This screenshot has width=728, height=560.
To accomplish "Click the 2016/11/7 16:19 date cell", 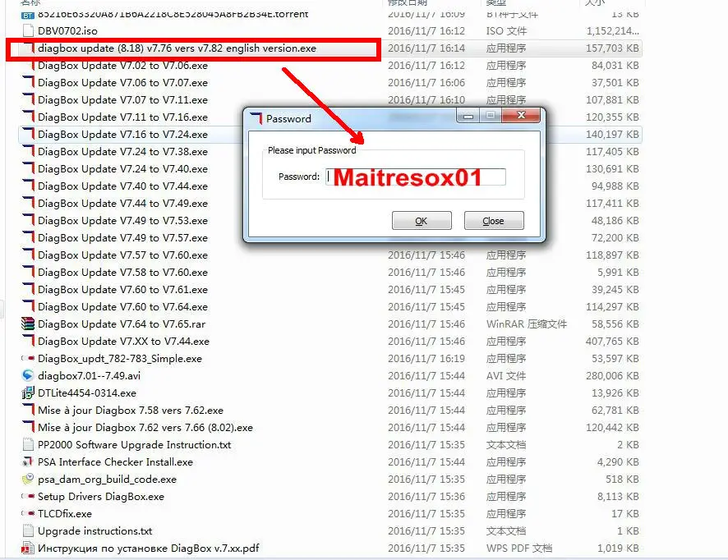I will tap(426, 358).
